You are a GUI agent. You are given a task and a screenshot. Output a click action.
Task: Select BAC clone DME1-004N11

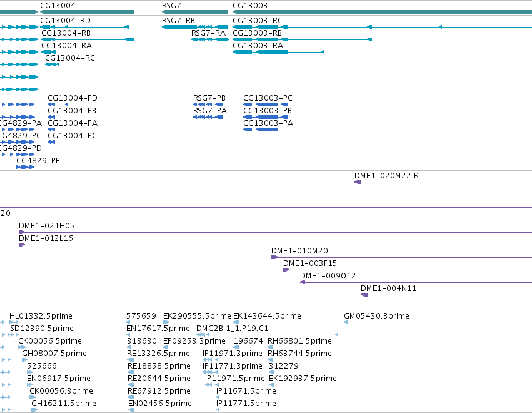(x=446, y=295)
